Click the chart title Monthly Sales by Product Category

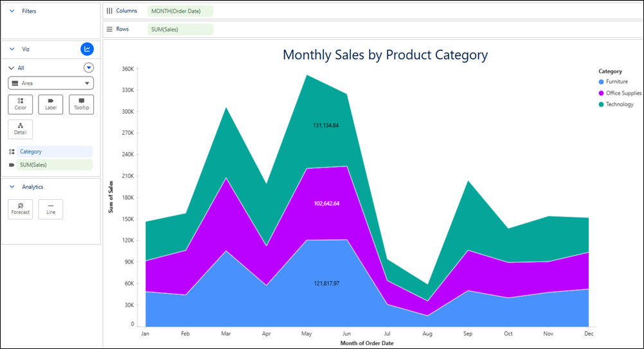(x=385, y=55)
